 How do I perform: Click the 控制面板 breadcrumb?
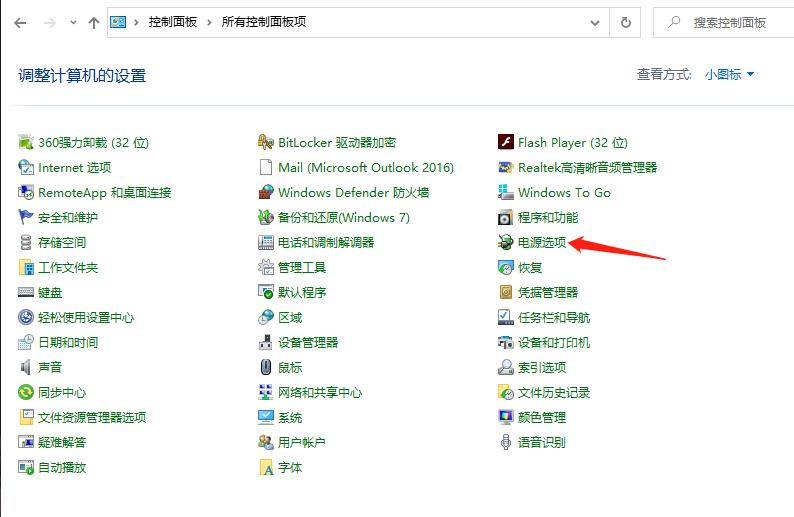pos(172,22)
